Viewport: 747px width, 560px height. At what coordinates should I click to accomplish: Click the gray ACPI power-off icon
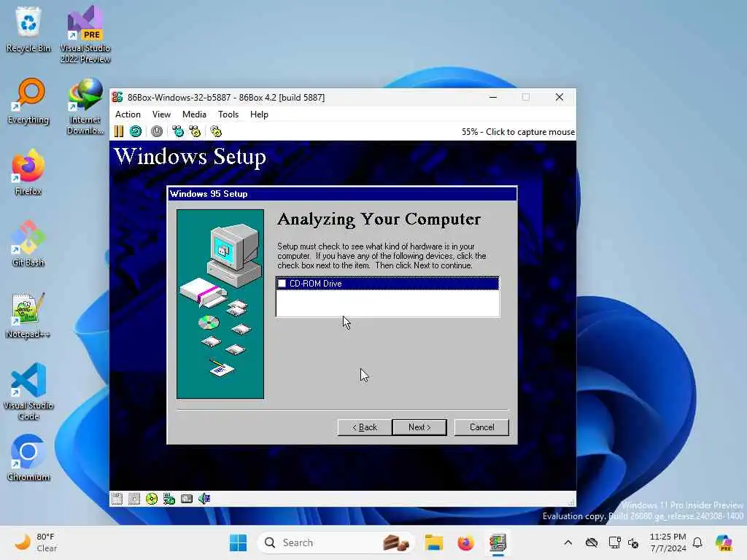(157, 131)
